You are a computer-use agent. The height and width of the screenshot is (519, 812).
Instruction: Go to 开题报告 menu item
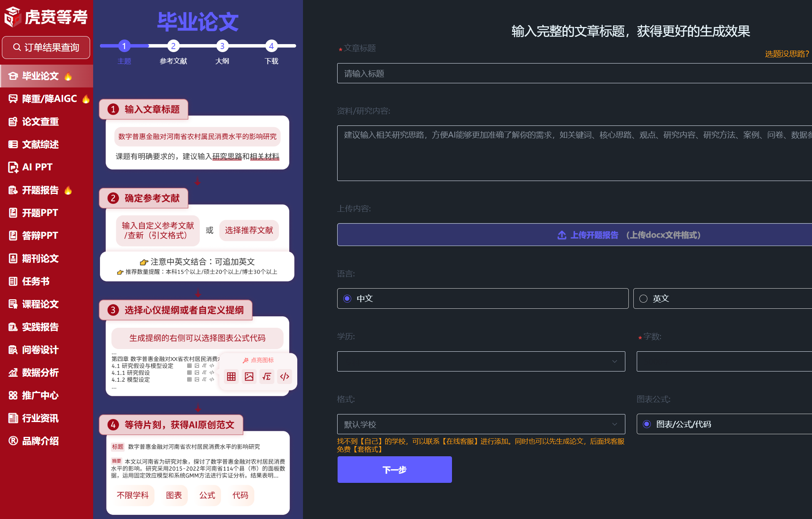coord(40,190)
